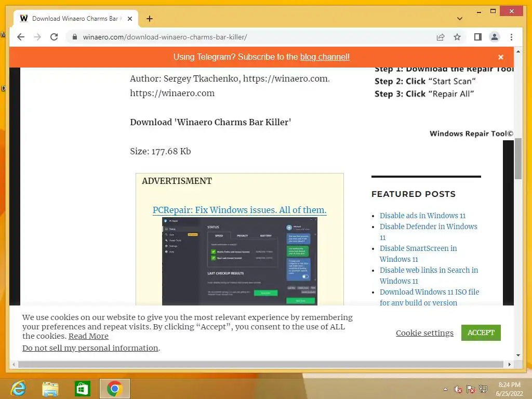Click the page scroll up arrow
This screenshot has height=399, width=532.
518,51
